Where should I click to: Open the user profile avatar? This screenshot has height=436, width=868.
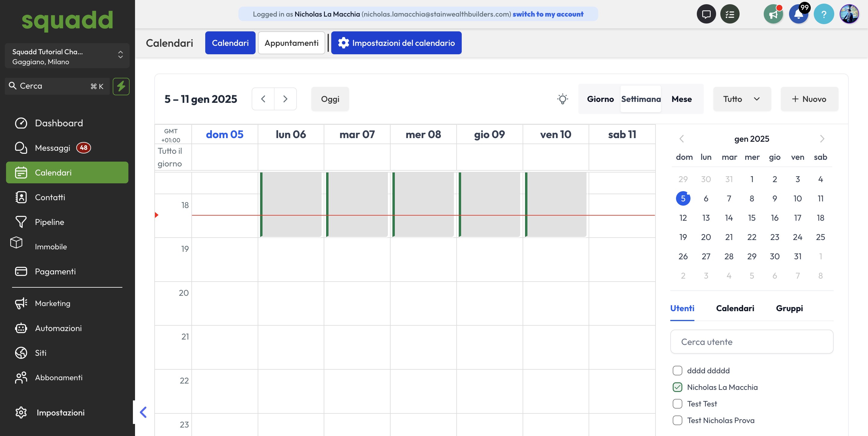849,14
